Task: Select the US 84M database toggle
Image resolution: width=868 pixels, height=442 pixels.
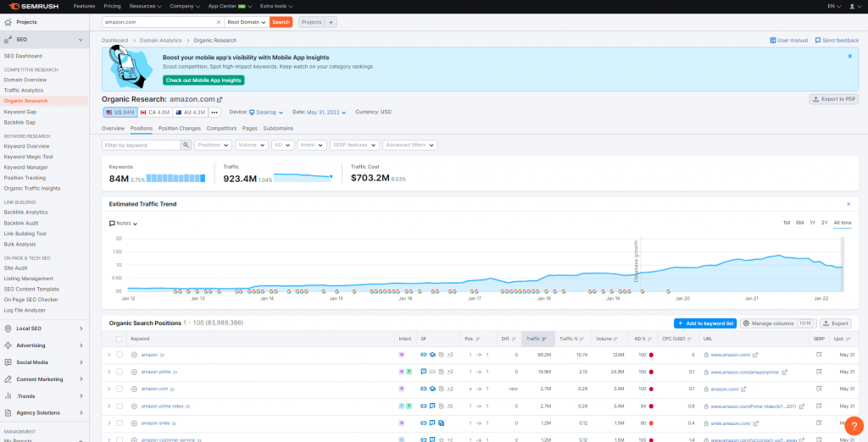Action: [x=120, y=113]
